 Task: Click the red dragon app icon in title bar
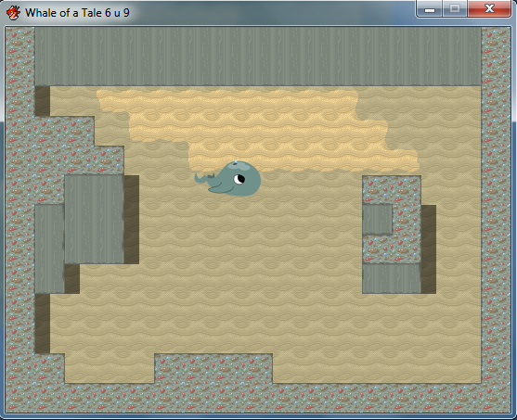(13, 13)
